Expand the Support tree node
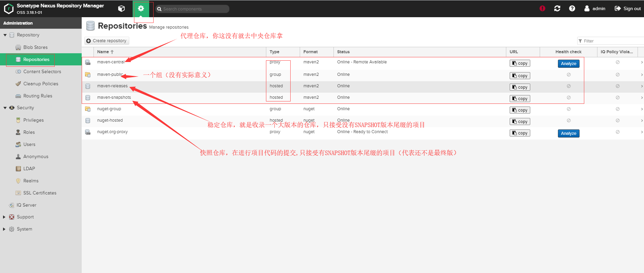 [4, 217]
